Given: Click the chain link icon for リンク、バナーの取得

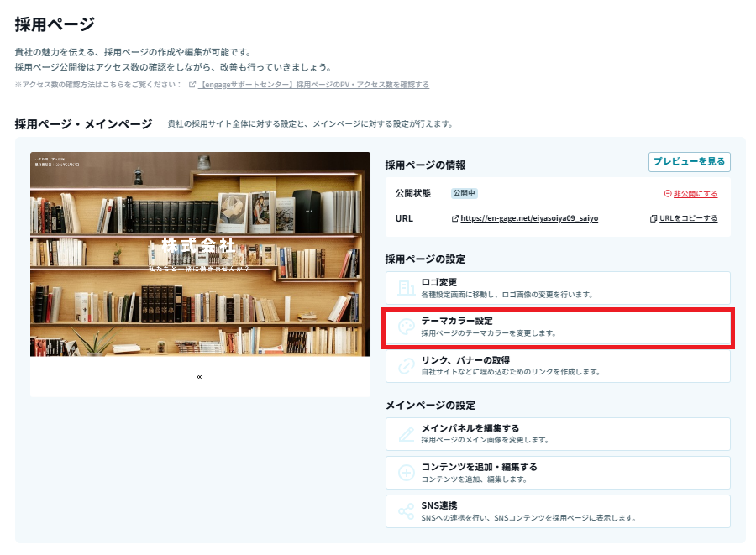Looking at the screenshot, I should [406, 366].
